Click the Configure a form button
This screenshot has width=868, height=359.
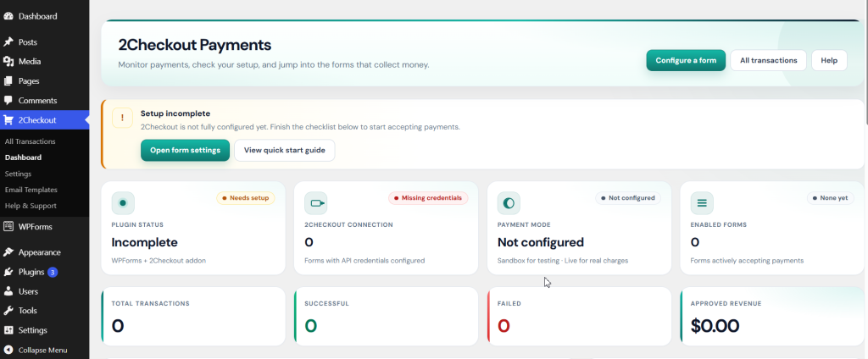click(686, 60)
